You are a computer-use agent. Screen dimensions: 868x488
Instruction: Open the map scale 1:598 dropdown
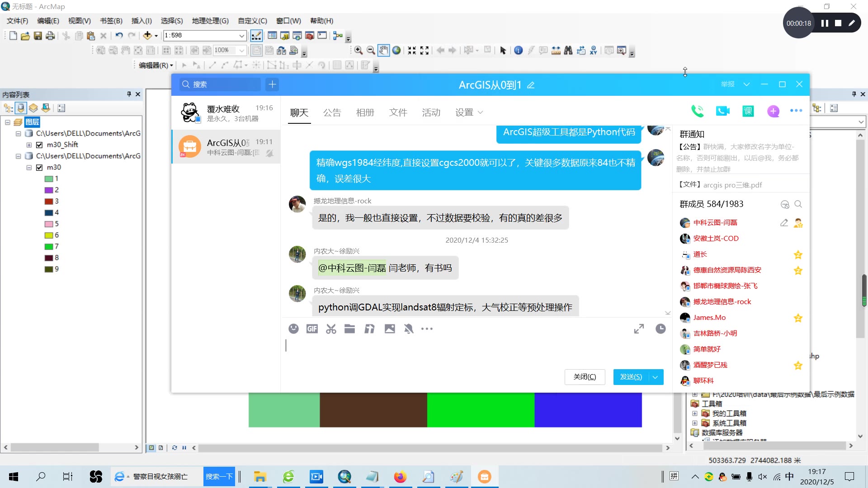[x=241, y=36]
